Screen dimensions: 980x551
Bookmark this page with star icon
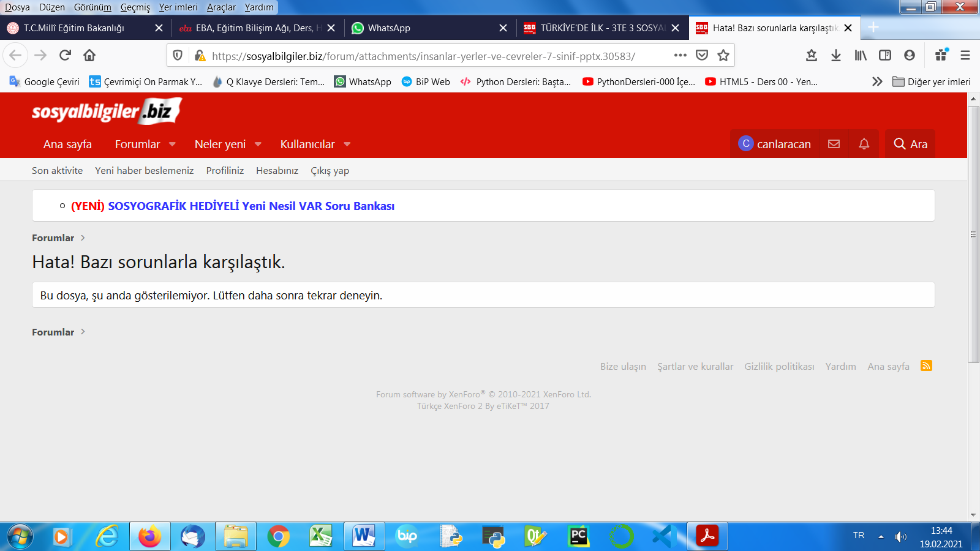pyautogui.click(x=723, y=56)
